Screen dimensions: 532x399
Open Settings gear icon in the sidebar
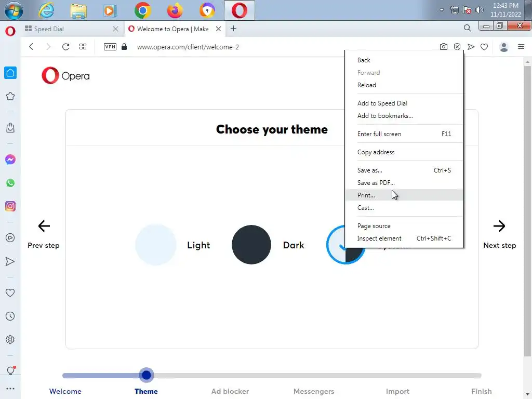tap(10, 340)
